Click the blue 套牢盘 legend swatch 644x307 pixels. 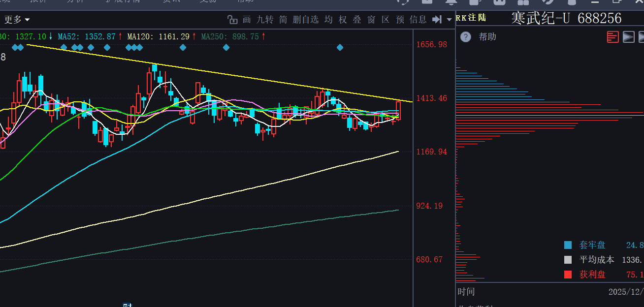pos(568,245)
